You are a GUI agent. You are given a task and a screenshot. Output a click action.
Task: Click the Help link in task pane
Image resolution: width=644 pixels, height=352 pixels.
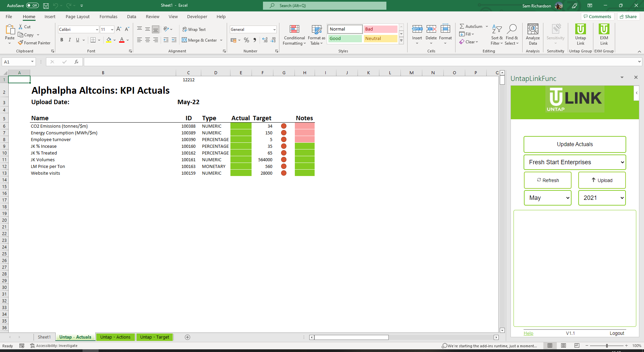point(528,333)
